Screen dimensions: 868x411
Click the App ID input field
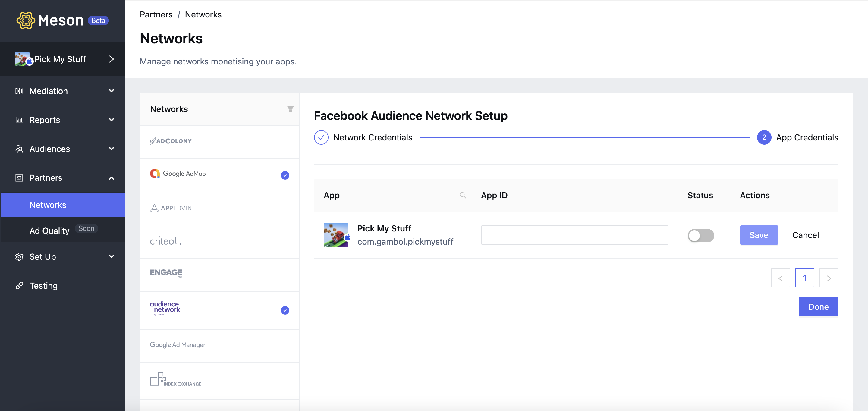pyautogui.click(x=574, y=235)
